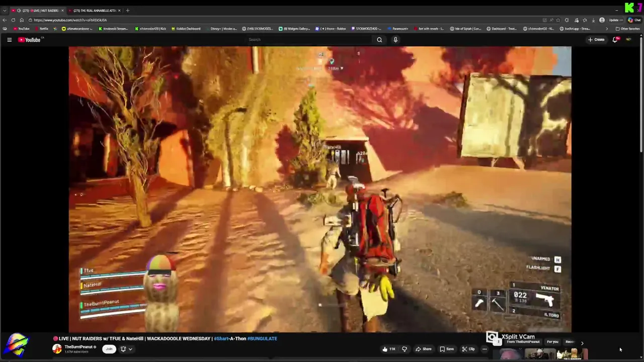Screen dimensions: 644x362
Task: Open the YouTube guide hamburger menu
Action: tap(9, 40)
